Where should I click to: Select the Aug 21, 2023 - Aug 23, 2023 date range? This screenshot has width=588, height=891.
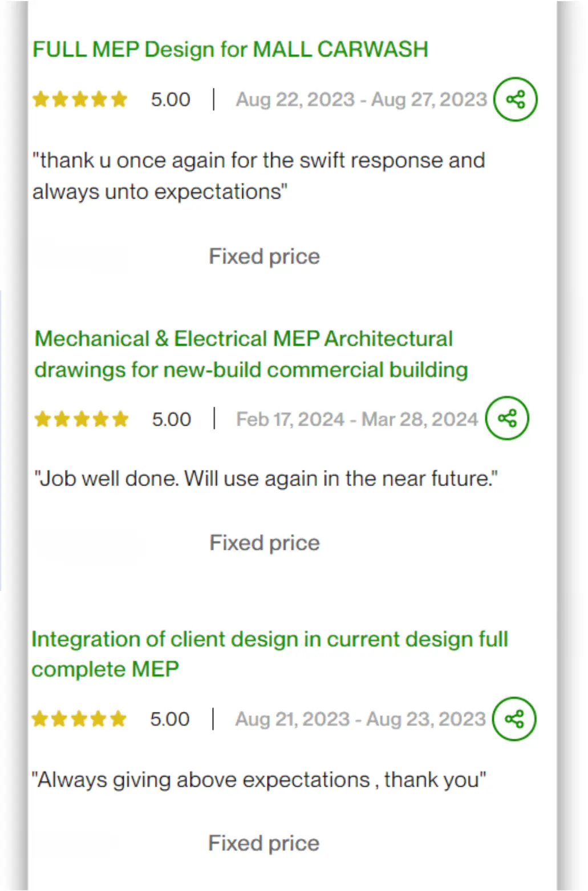pos(360,719)
